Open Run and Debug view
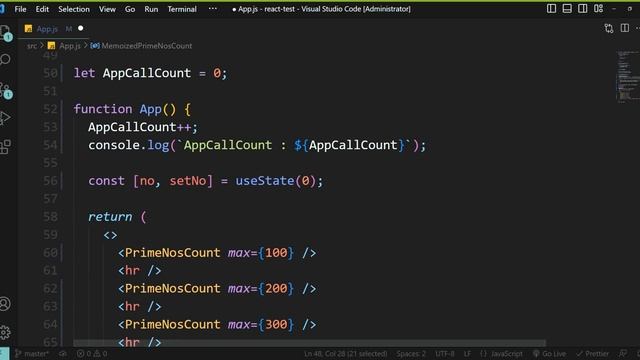 (x=5, y=118)
